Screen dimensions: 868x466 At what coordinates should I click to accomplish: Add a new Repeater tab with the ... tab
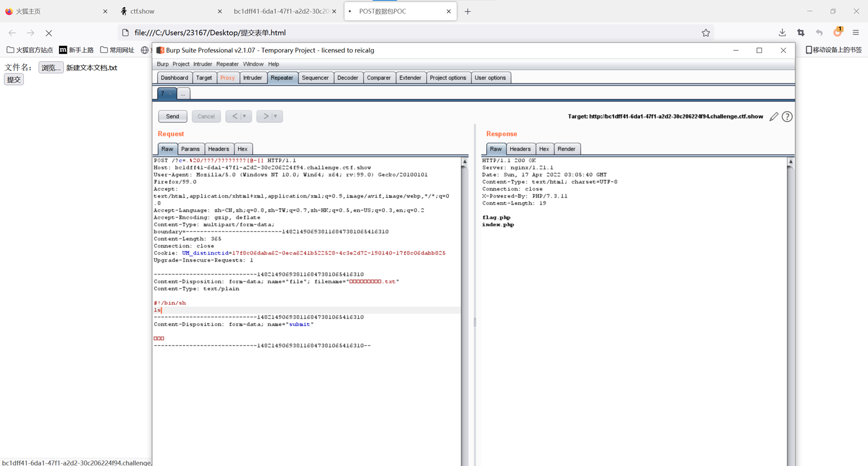click(183, 94)
